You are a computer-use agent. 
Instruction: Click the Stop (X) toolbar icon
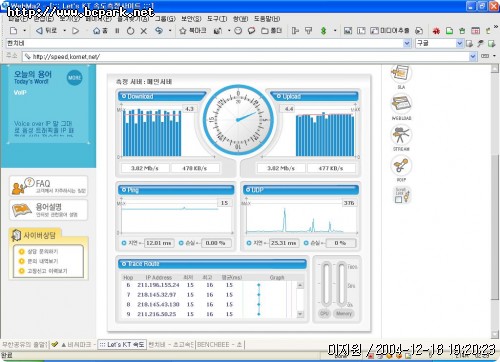(x=144, y=31)
